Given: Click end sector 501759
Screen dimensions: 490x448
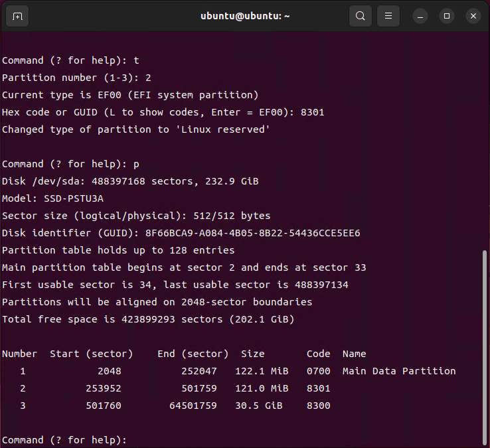Looking at the screenshot, I should pos(199,388).
